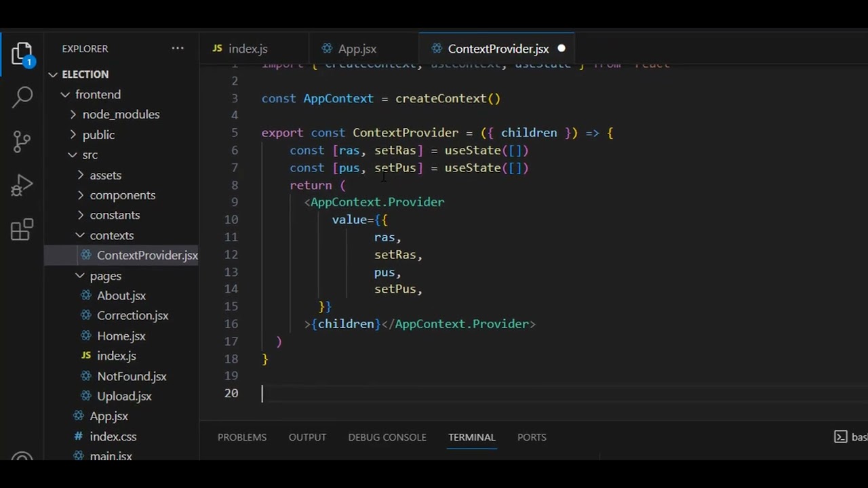
Task: Open the PROBLEMS panel tab
Action: pos(242,437)
